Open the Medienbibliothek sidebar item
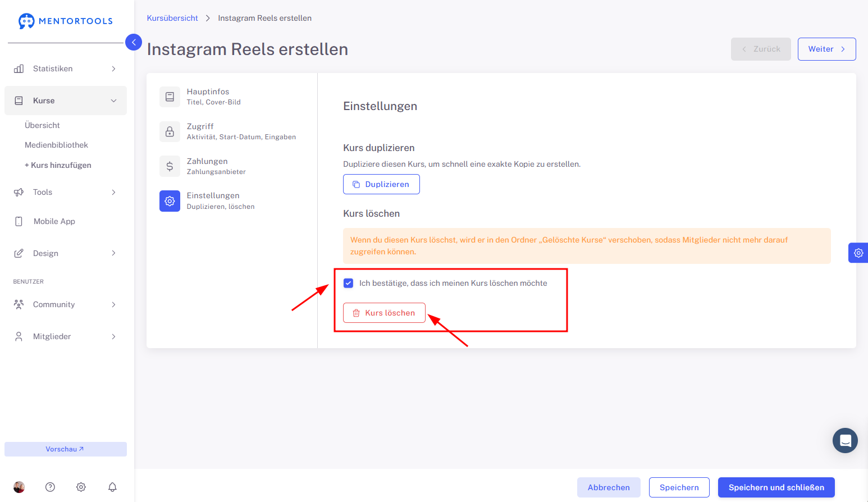Viewport: 868px width, 502px height. [56, 145]
